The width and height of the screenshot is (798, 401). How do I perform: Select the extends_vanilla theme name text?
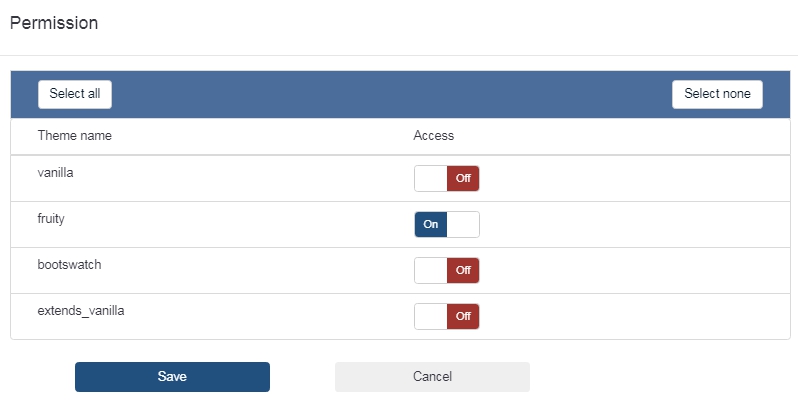(81, 311)
